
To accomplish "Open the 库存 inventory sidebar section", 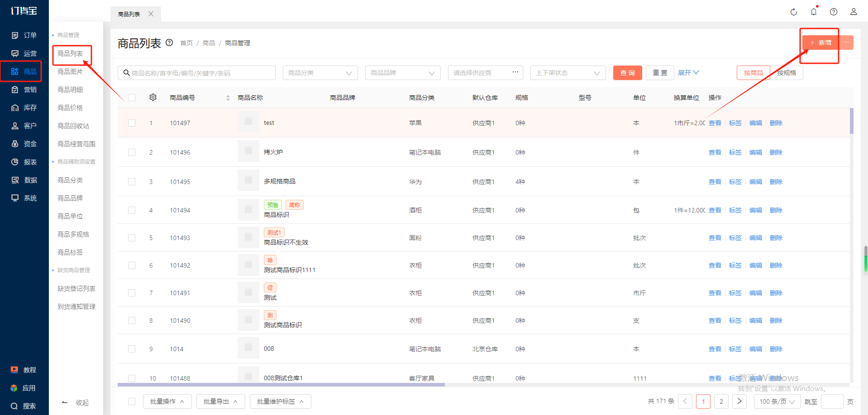I will tap(24, 108).
